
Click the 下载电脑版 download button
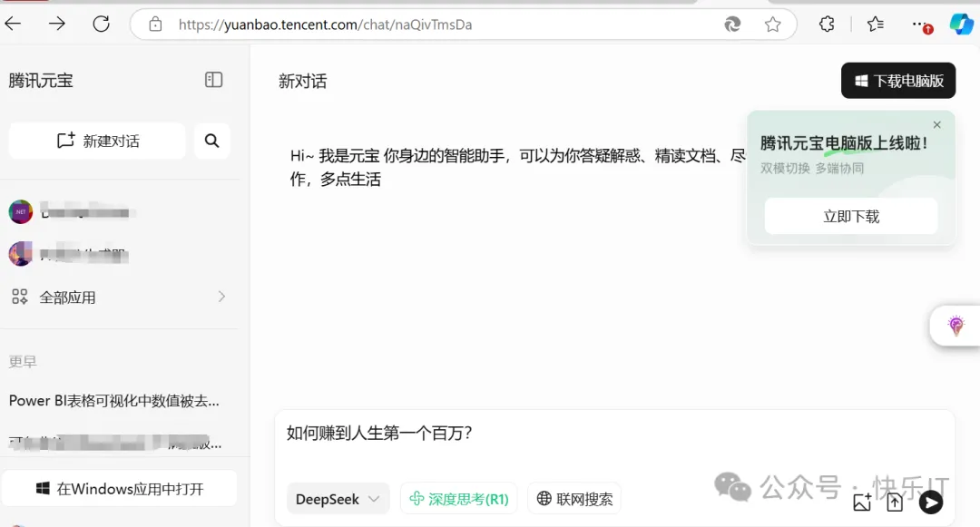point(898,81)
